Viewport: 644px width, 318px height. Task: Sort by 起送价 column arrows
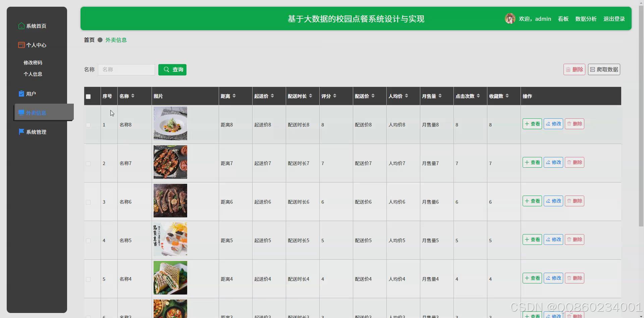point(272,96)
